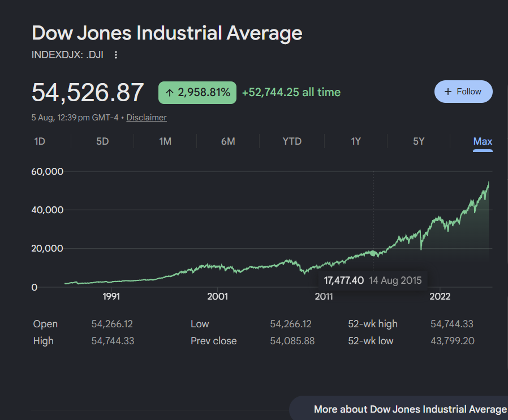508x420 pixels.
Task: Show the YTD chart range
Action: pyautogui.click(x=292, y=141)
